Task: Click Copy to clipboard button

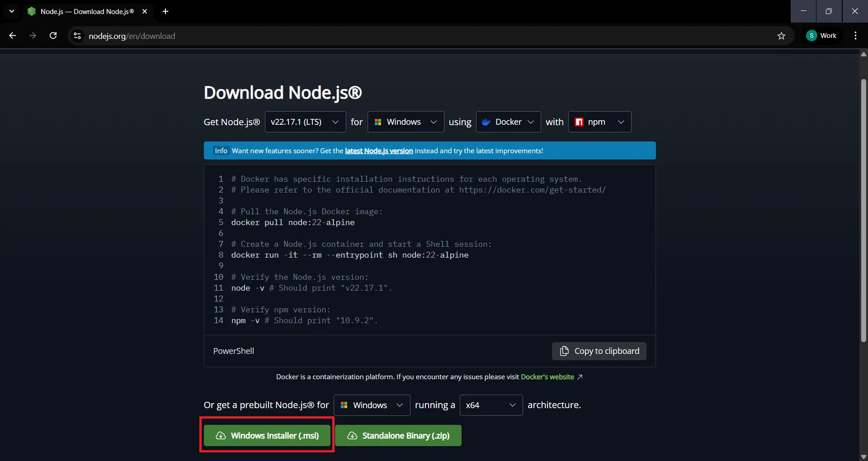Action: (599, 351)
